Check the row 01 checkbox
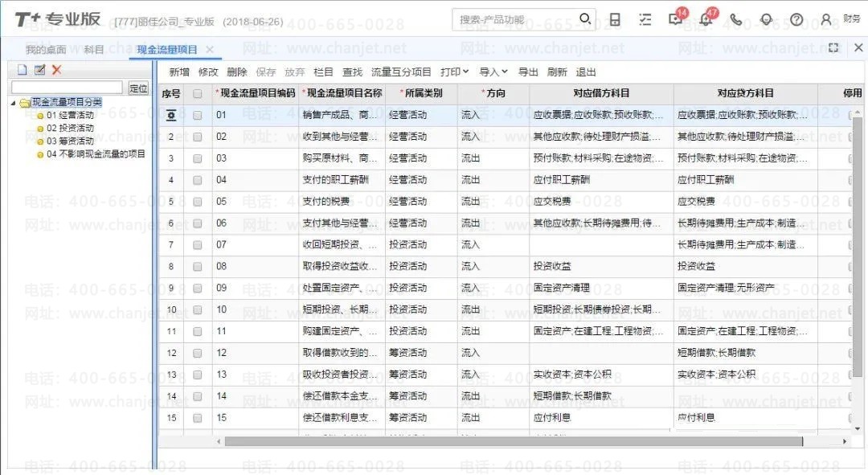 [x=197, y=115]
